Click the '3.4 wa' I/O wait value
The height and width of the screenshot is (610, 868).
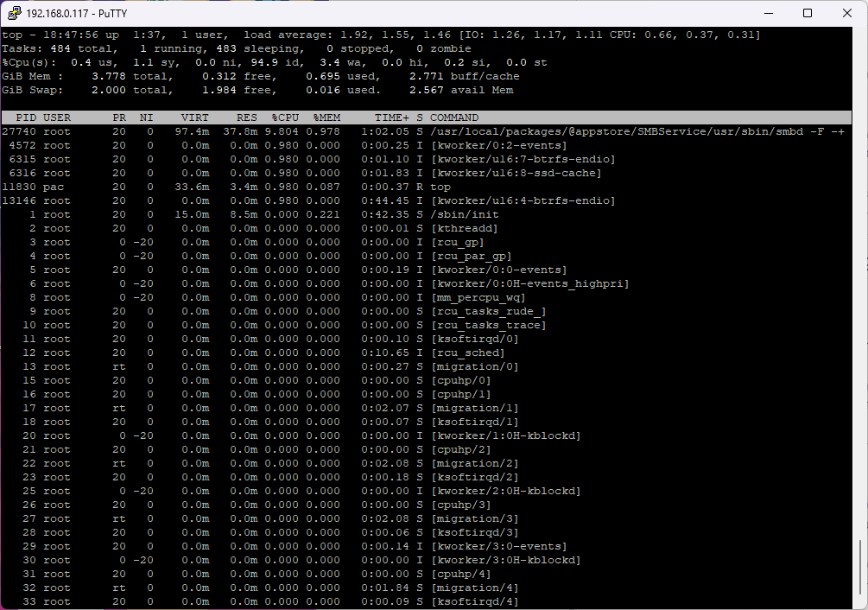[340, 62]
